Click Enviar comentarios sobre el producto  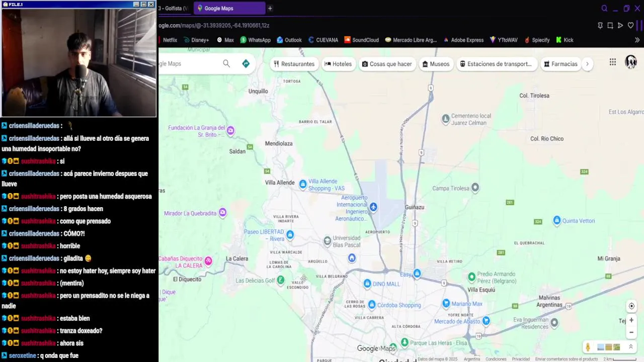[x=567, y=359]
